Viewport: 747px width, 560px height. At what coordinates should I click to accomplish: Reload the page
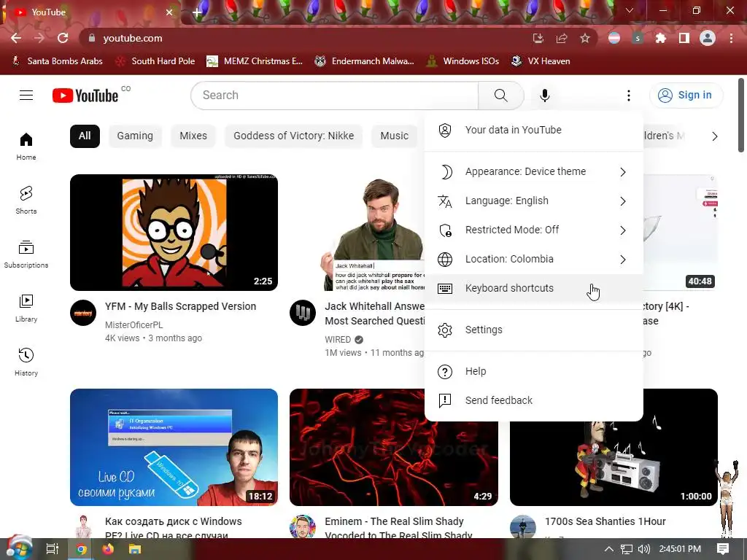click(x=63, y=38)
